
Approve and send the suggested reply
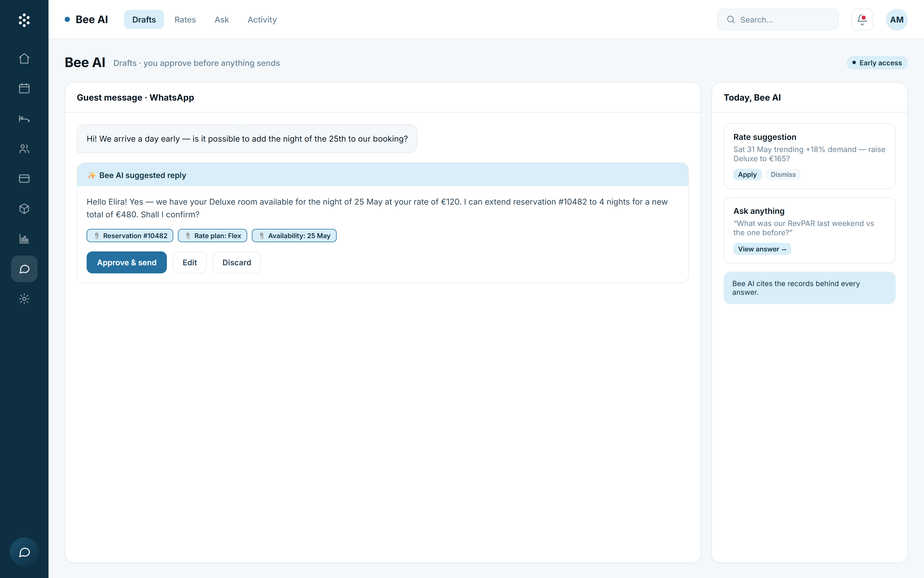[127, 262]
